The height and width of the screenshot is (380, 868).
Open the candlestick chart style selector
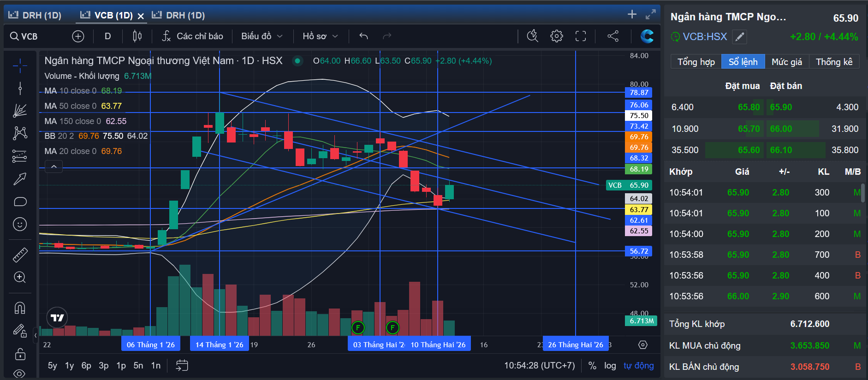[137, 36]
